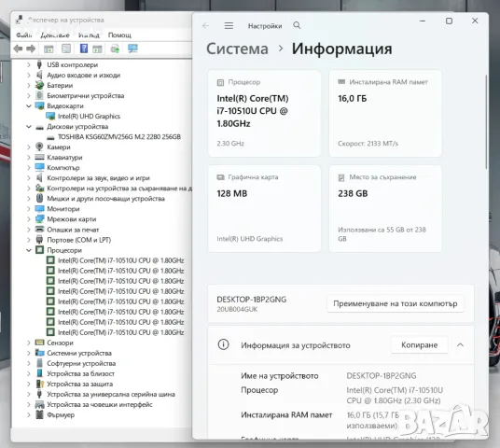Click the Система breadcrumb link
The width and height of the screenshot is (500, 448).
tap(237, 49)
